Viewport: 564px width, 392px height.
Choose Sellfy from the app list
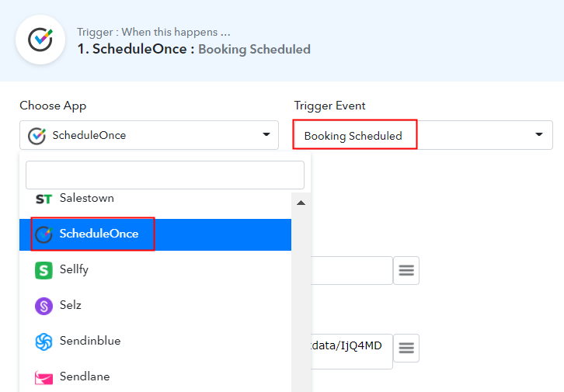coord(155,270)
